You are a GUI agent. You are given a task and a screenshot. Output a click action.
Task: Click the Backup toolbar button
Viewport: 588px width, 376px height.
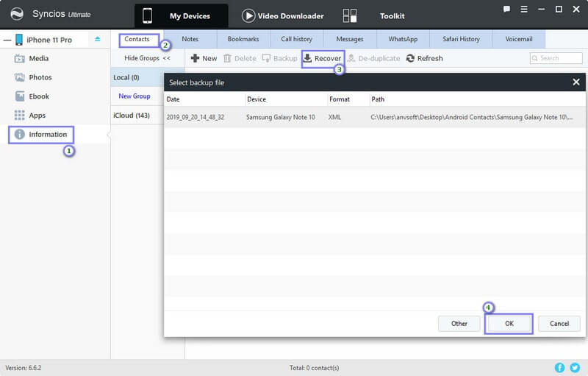(279, 59)
